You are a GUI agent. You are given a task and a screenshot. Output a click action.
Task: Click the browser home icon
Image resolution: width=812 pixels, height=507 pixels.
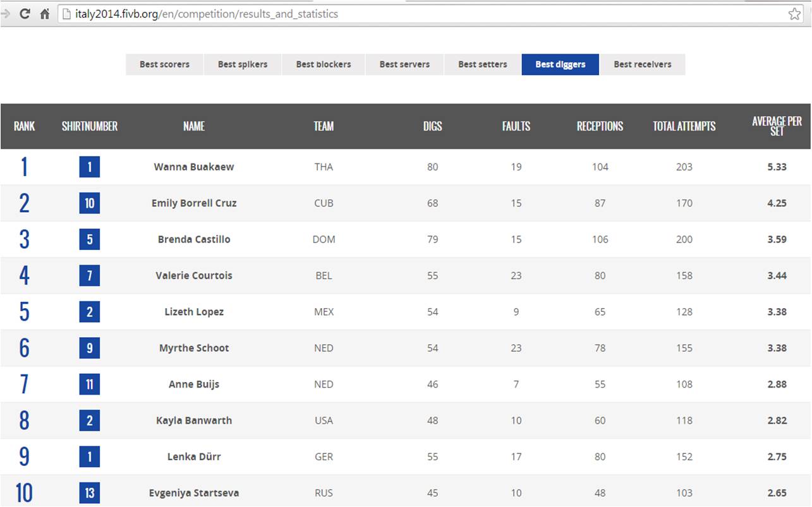[x=44, y=13]
